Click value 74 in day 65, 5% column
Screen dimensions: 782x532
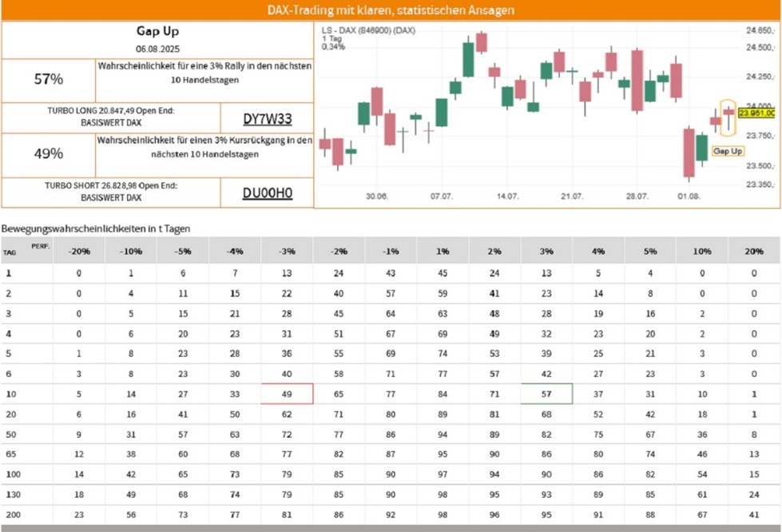pos(650,455)
